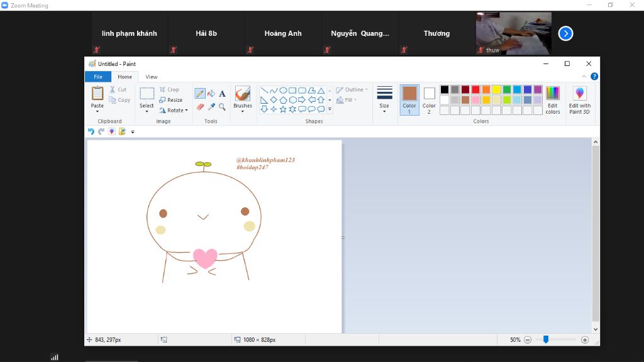644x362 pixels.
Task: Switch to the View tab
Action: pos(152,77)
